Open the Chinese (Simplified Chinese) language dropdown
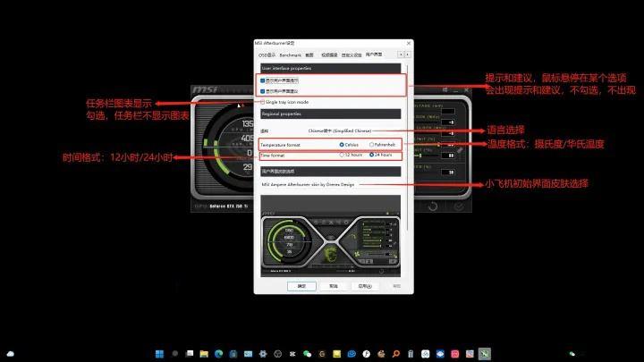 [x=340, y=130]
